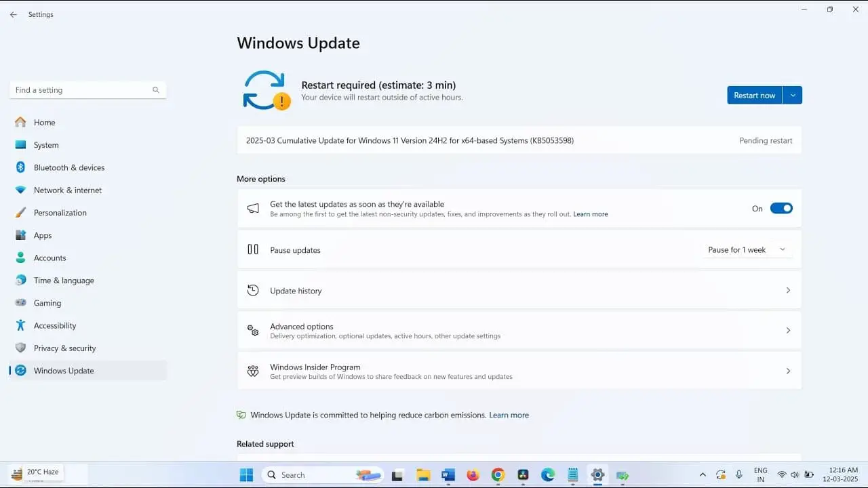Image resolution: width=868 pixels, height=488 pixels.
Task: Open Task View from the taskbar
Action: pos(398,475)
